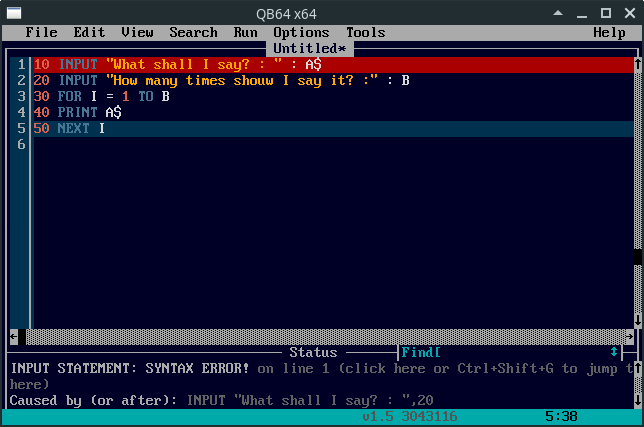Open the View menu
This screenshot has width=644, height=427.
click(x=138, y=32)
